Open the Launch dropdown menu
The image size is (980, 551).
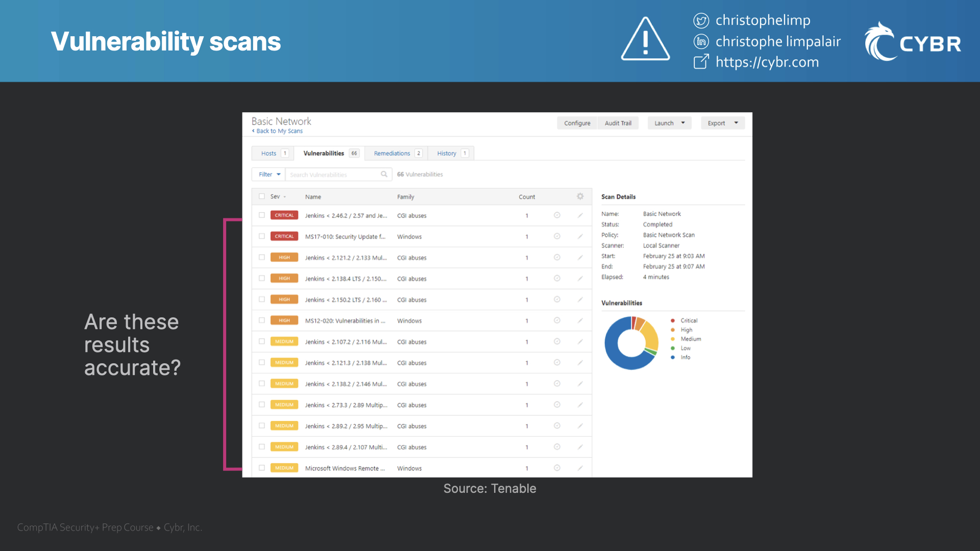(x=669, y=123)
